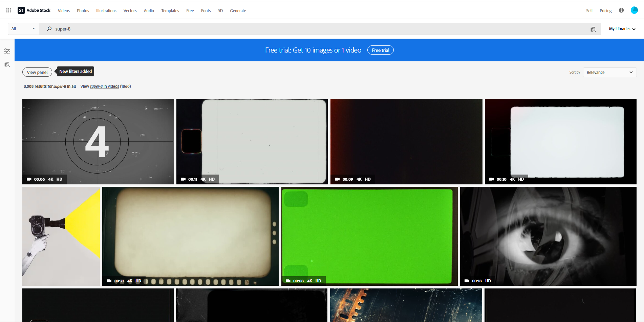Expand the My Libraries panel
644x322 pixels.
pos(622,29)
